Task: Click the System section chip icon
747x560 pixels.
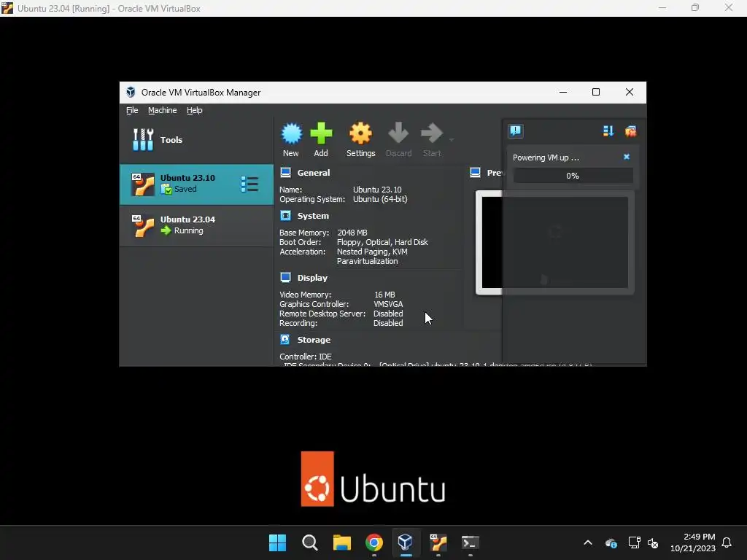Action: click(285, 215)
